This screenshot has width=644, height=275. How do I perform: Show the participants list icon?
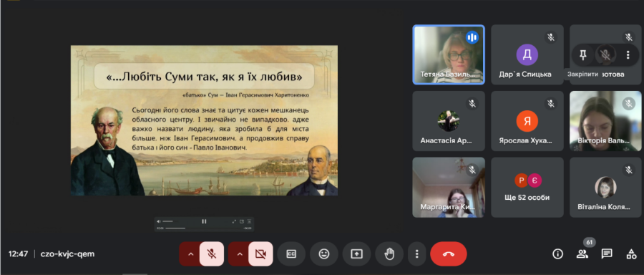[582, 254]
